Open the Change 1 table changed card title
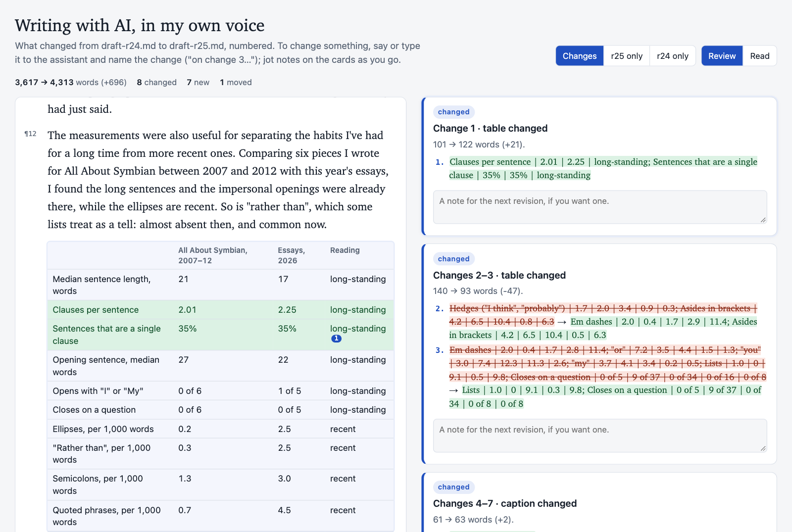 (x=490, y=128)
